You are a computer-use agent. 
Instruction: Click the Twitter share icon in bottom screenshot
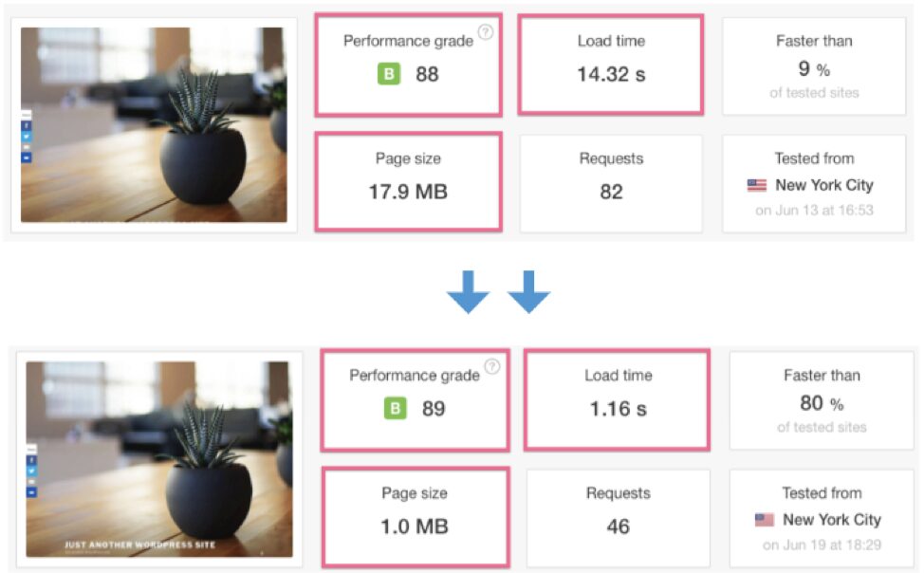[x=31, y=471]
